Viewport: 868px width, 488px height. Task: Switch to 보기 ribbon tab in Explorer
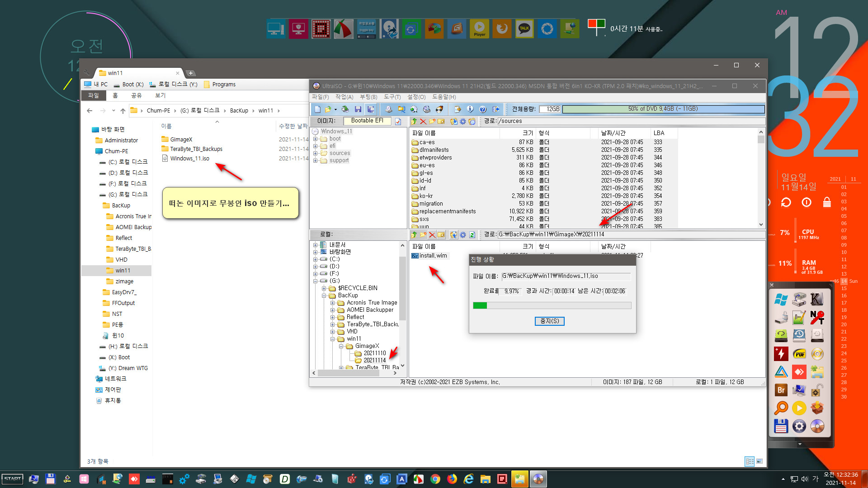160,96
